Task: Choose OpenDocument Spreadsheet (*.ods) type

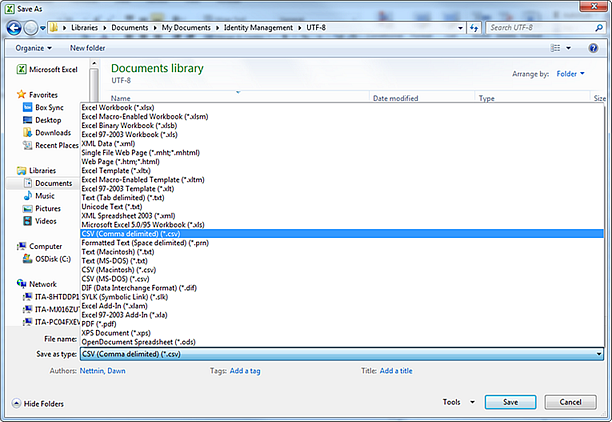Action: (342, 342)
